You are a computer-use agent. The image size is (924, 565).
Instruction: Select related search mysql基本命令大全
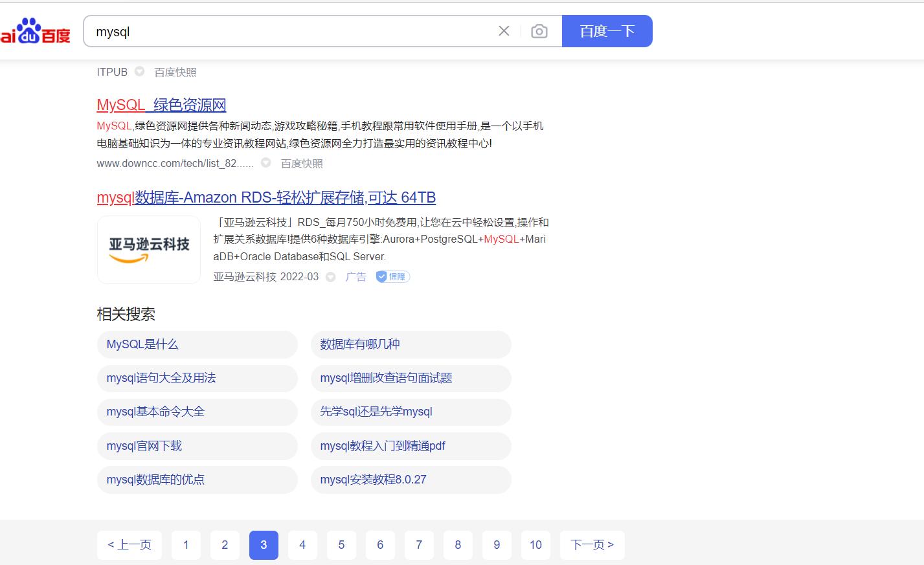tap(197, 412)
